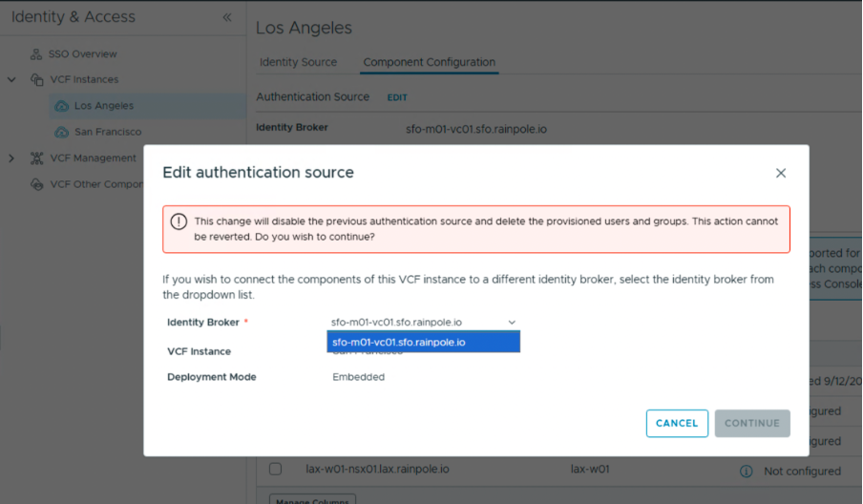The height and width of the screenshot is (504, 863).
Task: Click the VCF Instances icon
Action: click(x=37, y=80)
